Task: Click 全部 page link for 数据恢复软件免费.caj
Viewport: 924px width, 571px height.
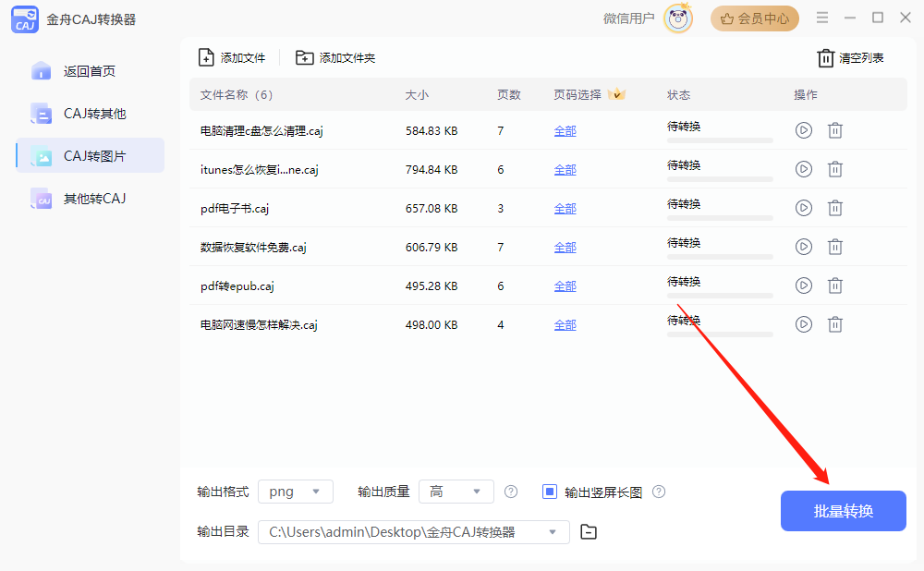Action: (x=565, y=248)
